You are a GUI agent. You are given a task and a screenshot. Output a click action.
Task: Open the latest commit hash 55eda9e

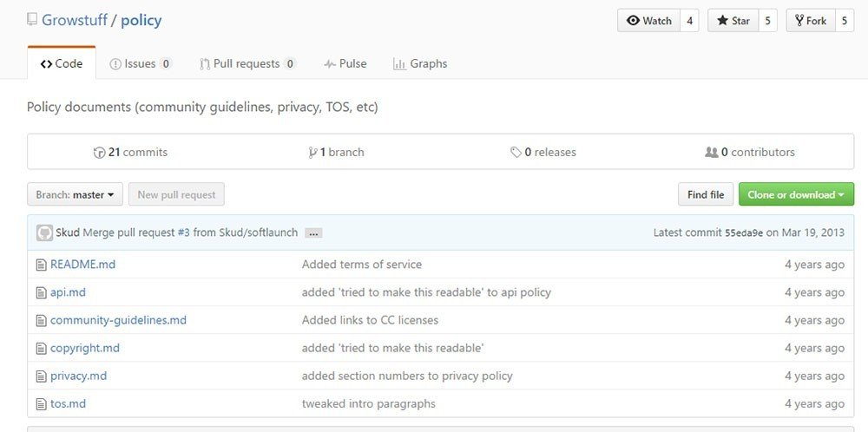[x=744, y=232]
